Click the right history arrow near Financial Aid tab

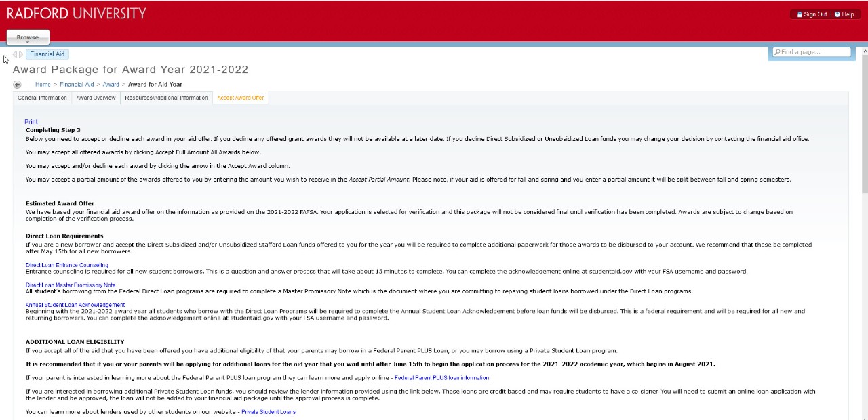pyautogui.click(x=21, y=54)
